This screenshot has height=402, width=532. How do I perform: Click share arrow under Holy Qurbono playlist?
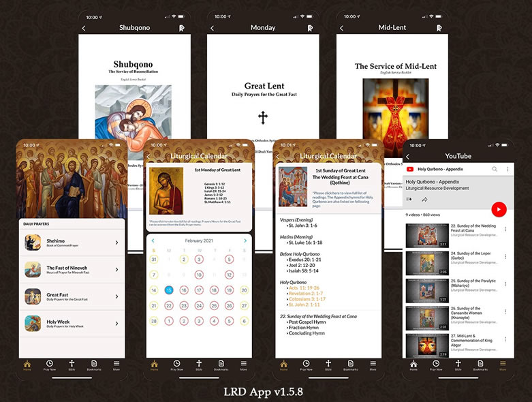[x=424, y=200]
